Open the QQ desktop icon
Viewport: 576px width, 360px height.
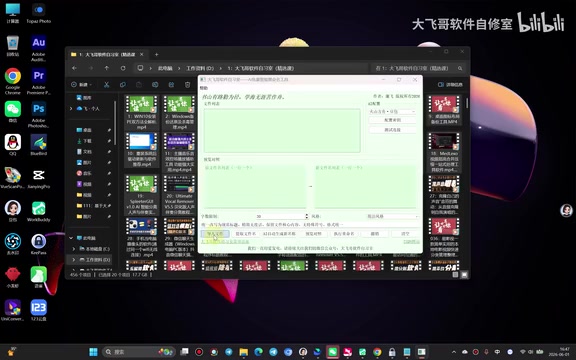tap(13, 145)
